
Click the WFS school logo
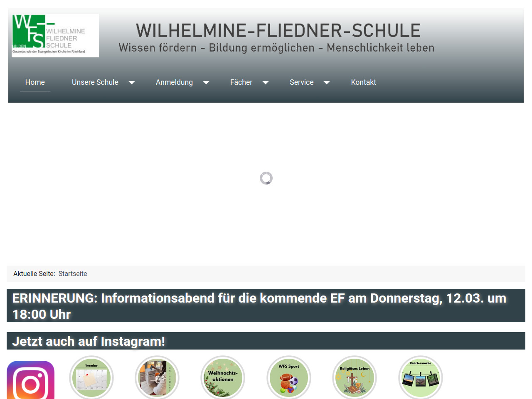[55, 36]
